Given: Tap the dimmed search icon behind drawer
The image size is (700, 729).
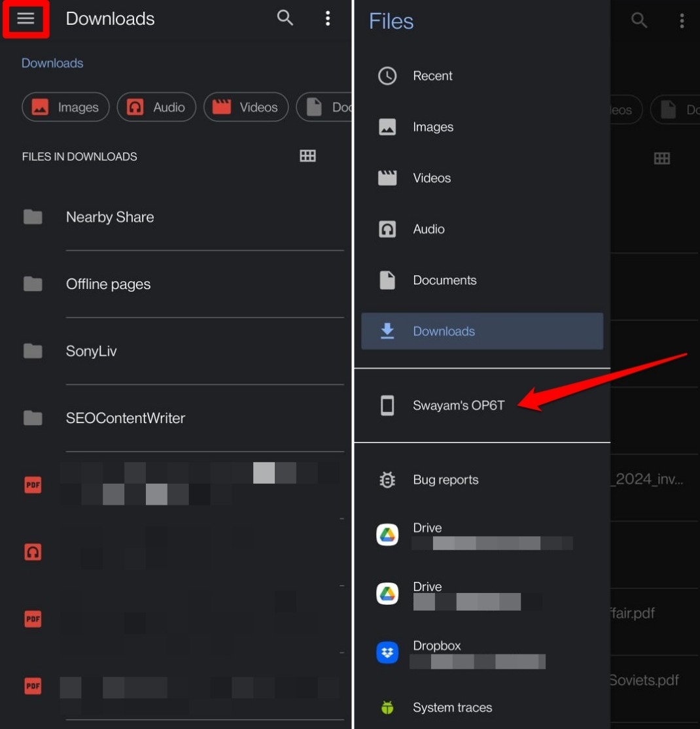Looking at the screenshot, I should click(639, 20).
